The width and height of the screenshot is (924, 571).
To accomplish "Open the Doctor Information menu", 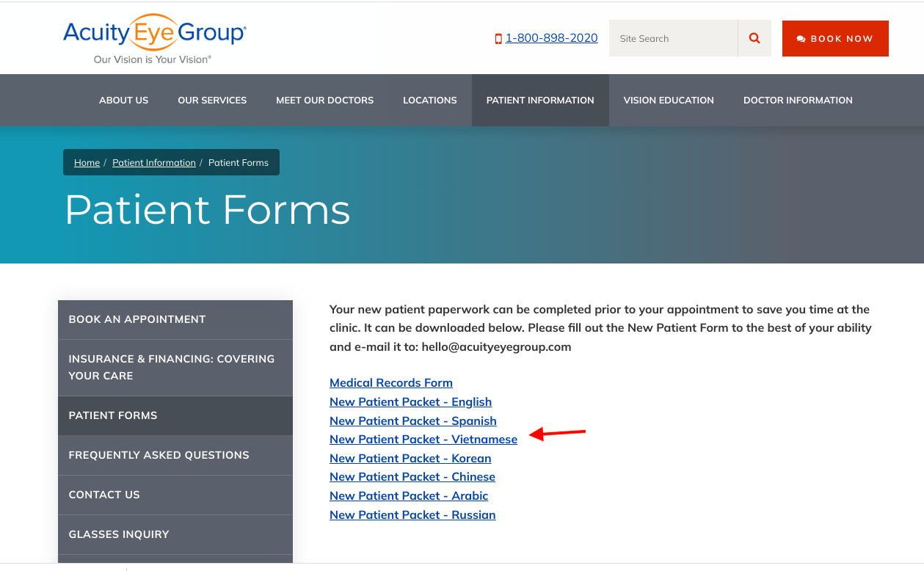I will click(798, 100).
